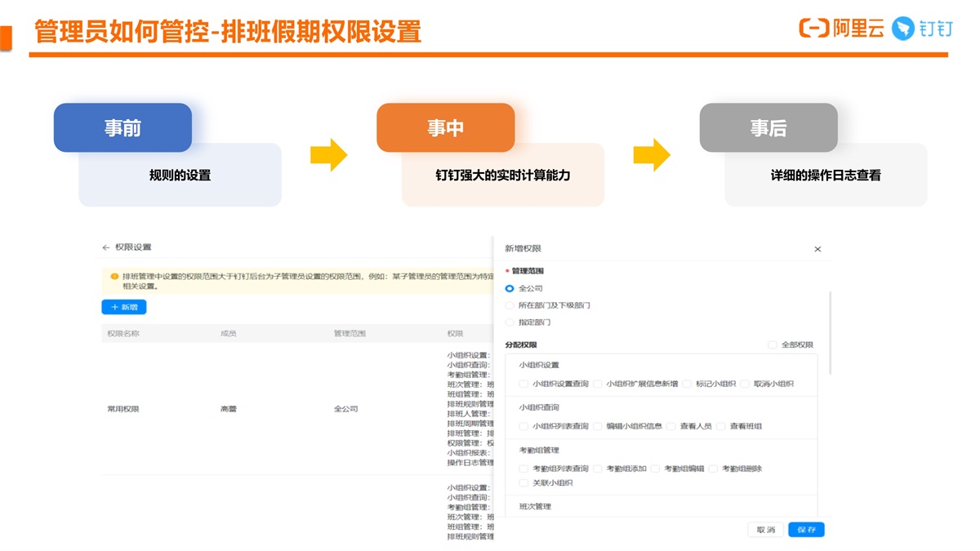Click the 钉钉 logo icon
The image size is (980, 551).
(x=902, y=29)
